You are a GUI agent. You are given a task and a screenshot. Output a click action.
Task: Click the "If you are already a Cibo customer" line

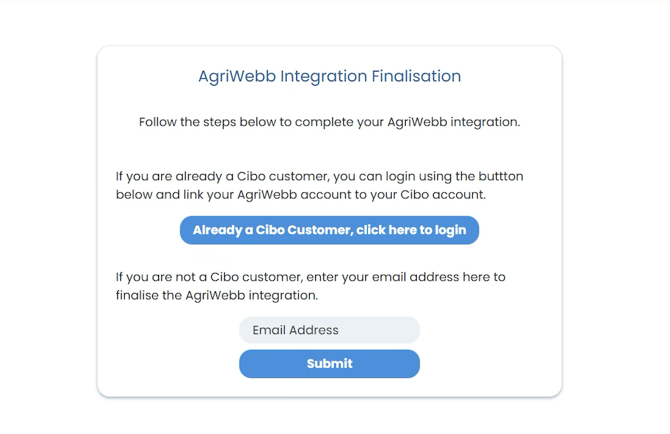319,176
